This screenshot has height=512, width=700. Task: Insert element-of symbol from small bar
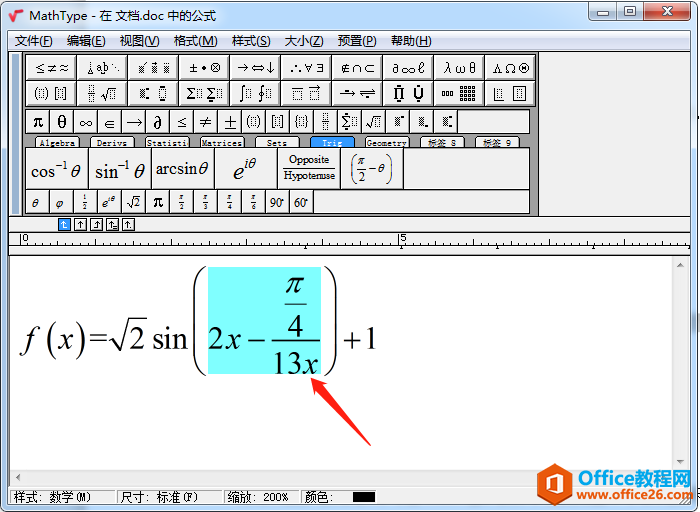[x=110, y=121]
